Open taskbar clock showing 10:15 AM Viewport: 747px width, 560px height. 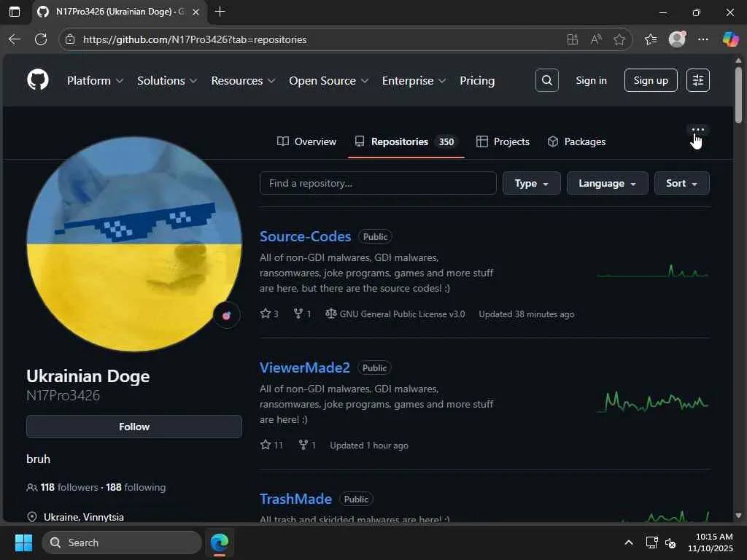[x=711, y=542]
